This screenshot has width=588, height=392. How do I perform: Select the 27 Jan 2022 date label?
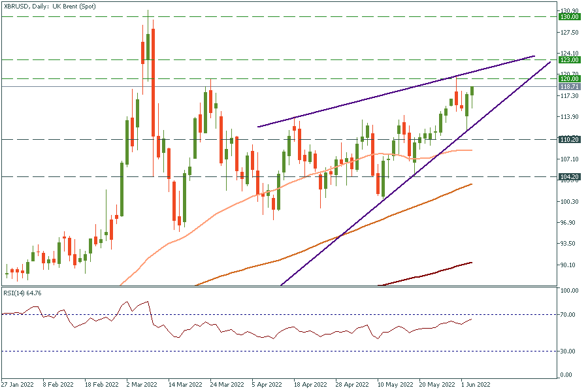(18, 385)
